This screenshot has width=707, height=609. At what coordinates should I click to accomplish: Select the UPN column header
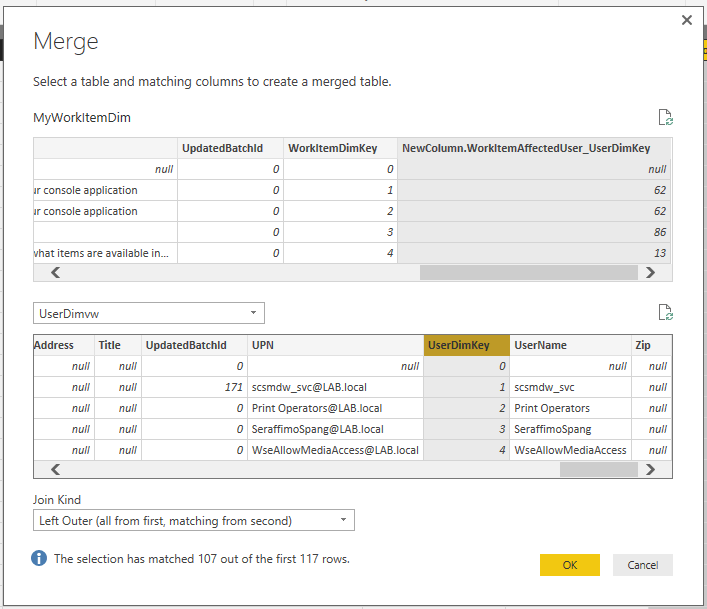334,345
